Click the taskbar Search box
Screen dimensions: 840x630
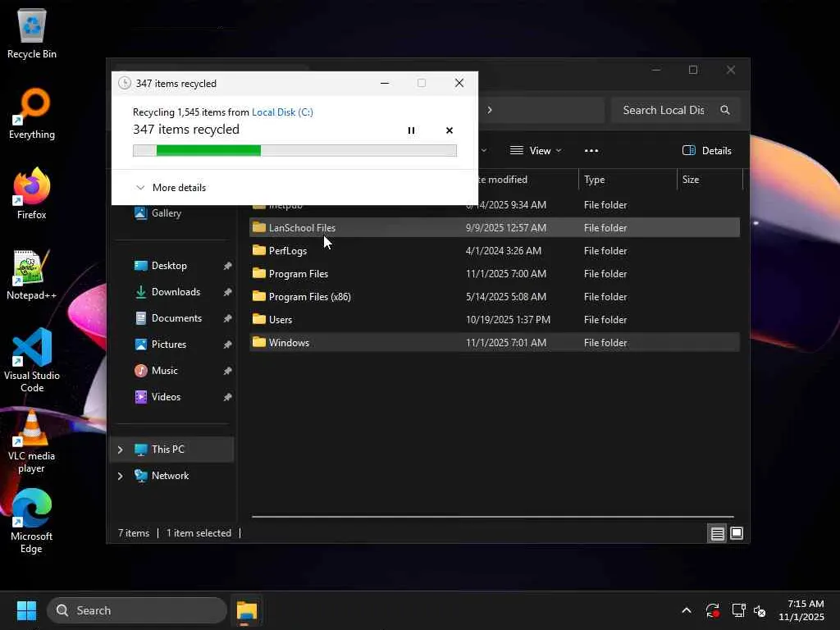coord(137,610)
